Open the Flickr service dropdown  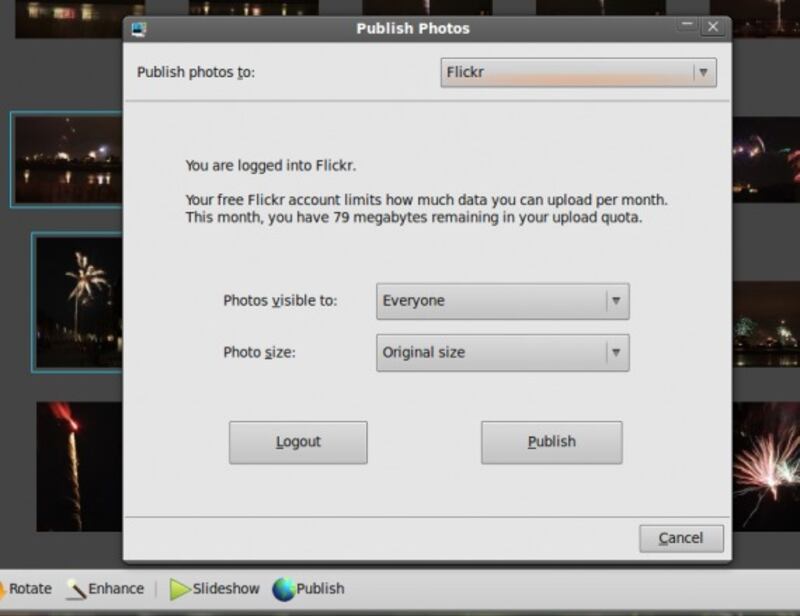coord(578,72)
